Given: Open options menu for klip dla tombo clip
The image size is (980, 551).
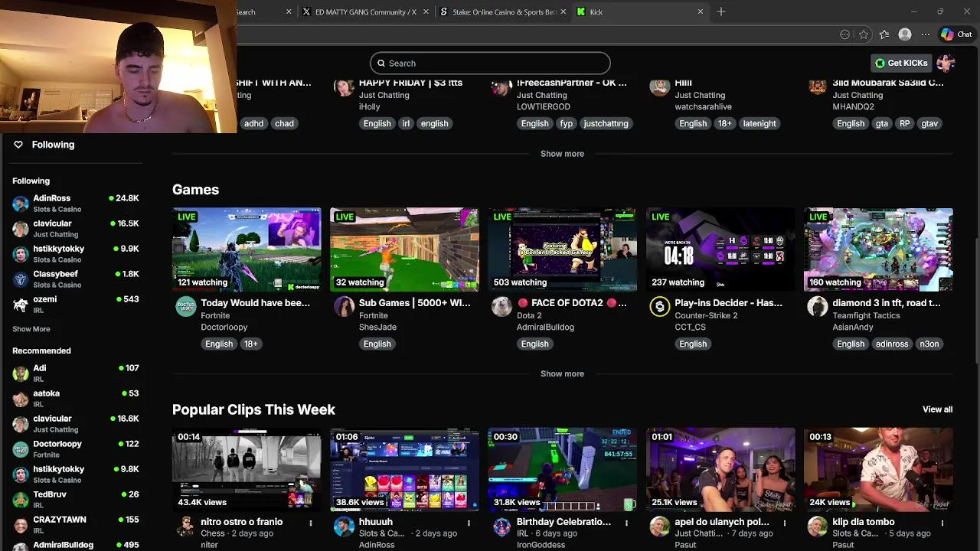Looking at the screenshot, I should (942, 523).
